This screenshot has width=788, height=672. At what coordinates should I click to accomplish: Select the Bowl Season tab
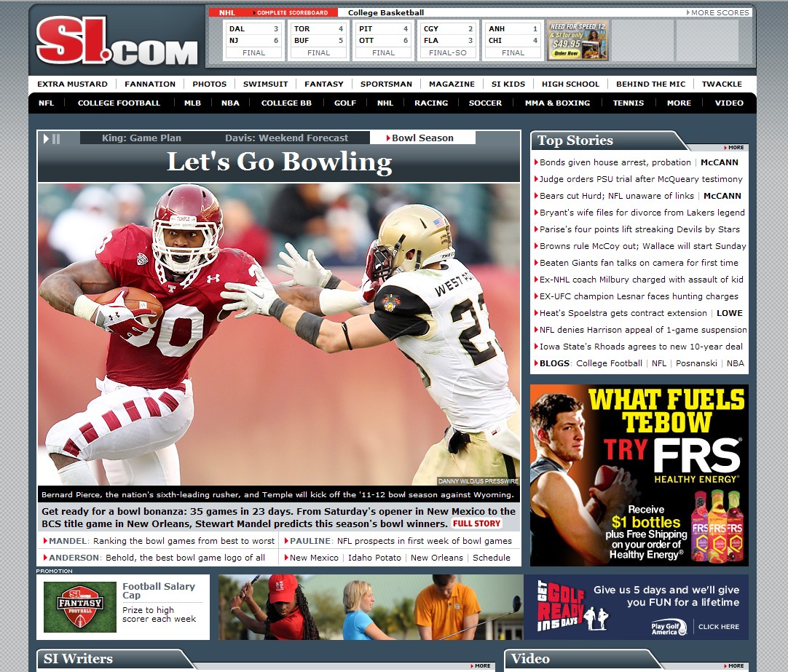click(422, 138)
